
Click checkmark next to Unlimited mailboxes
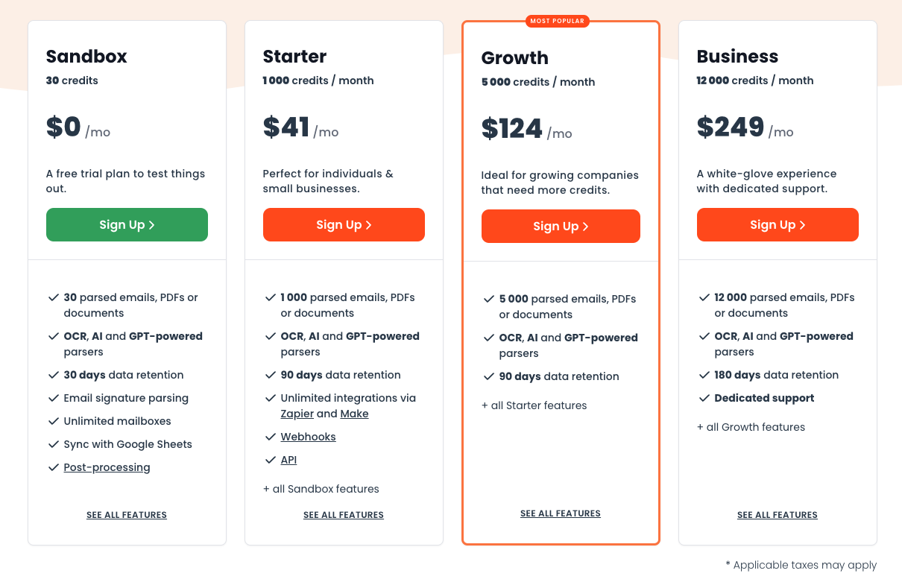[x=54, y=421]
